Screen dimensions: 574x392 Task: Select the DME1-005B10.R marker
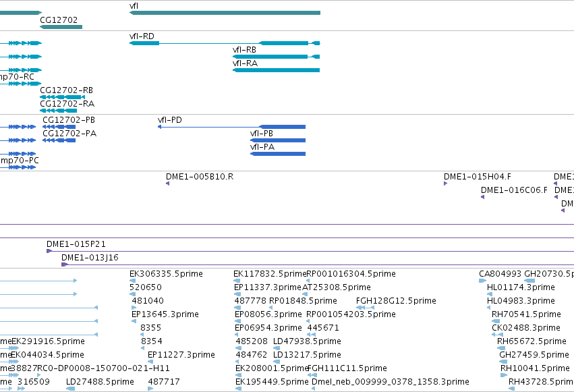click(x=168, y=184)
